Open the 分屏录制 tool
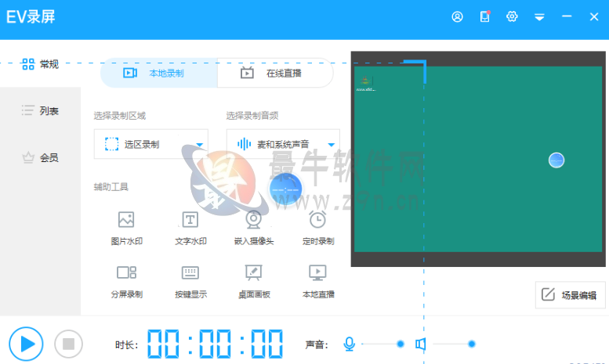Viewport: 609px width, 364px height. 127,282
